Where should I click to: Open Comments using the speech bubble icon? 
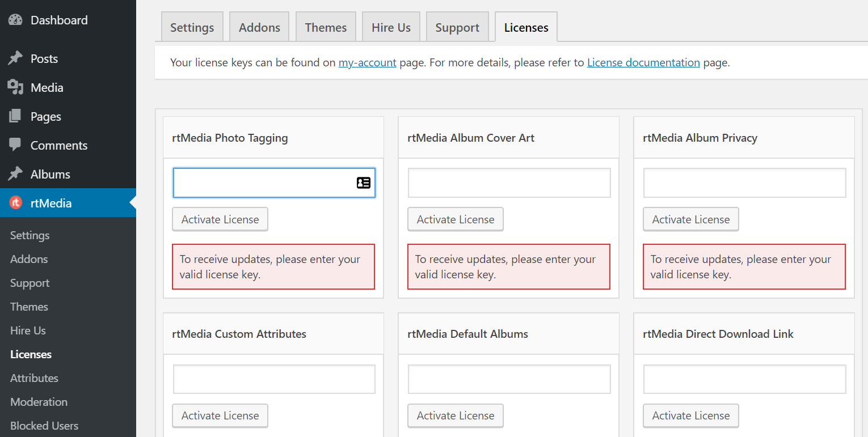[x=15, y=145]
